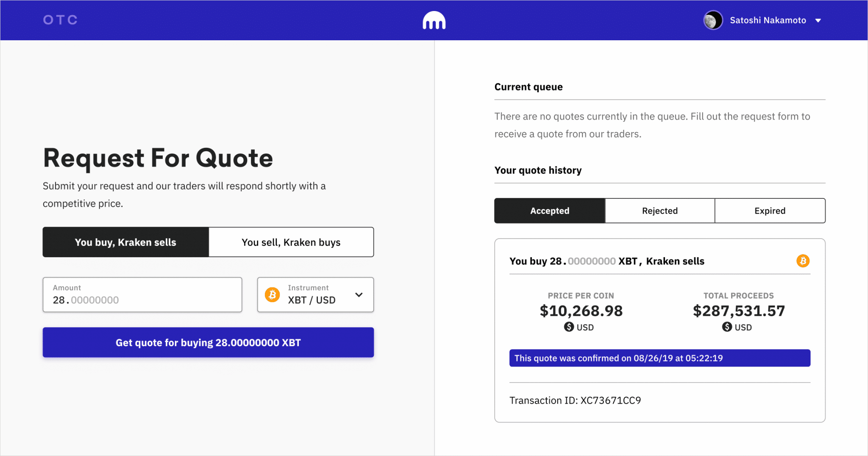Click the dollar icon under Total Proceeds
This screenshot has height=456, width=868.
[x=727, y=327]
